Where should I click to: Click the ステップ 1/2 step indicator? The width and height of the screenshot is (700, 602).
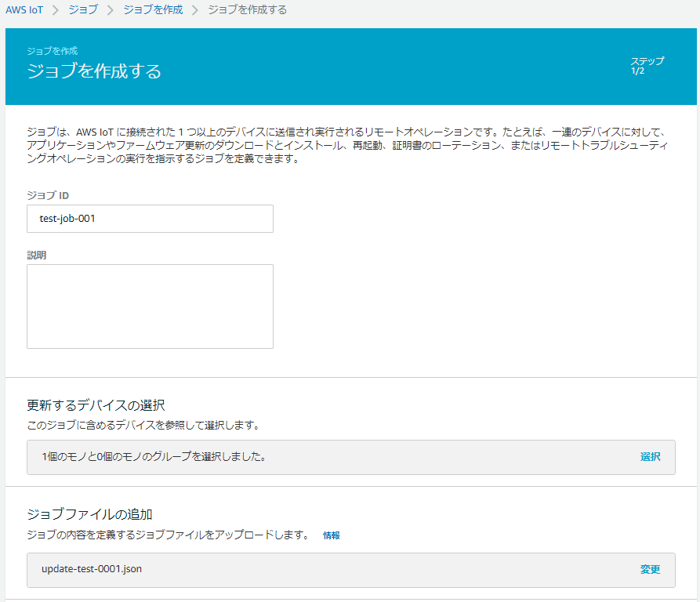647,66
